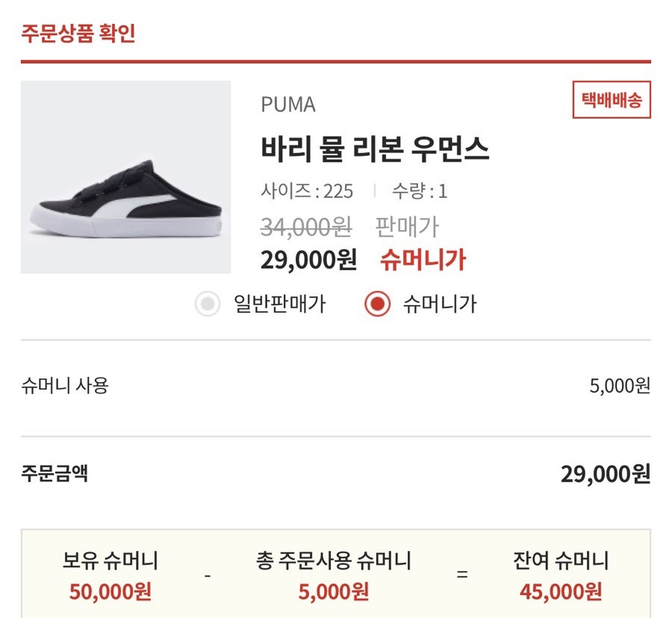
Task: Click the 주문금액 label
Action: coord(55,473)
